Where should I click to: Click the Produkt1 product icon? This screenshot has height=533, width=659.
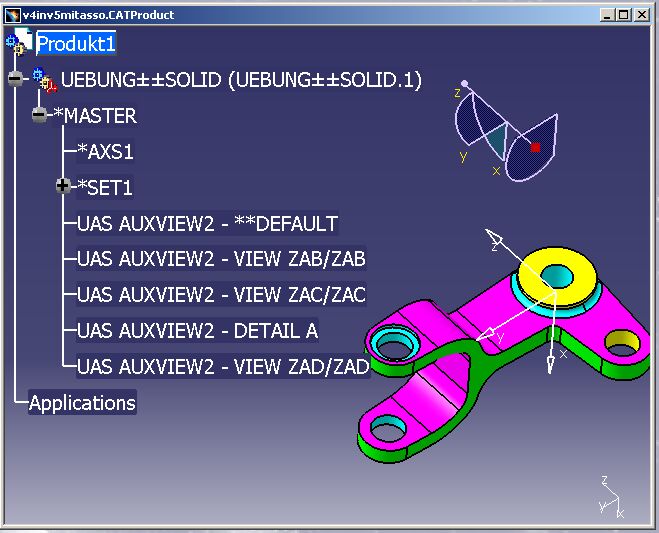coord(19,42)
